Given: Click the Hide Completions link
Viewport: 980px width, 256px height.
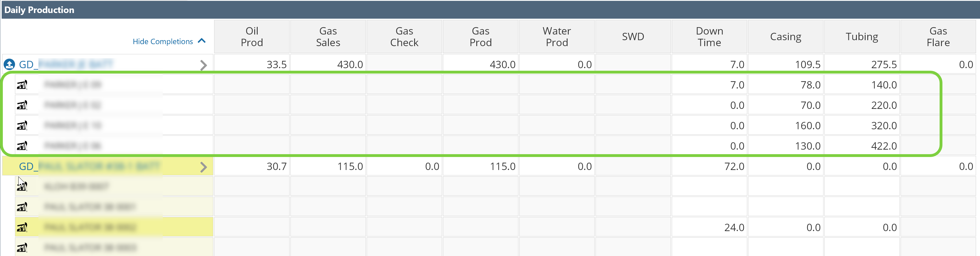Looking at the screenshot, I should [x=162, y=42].
